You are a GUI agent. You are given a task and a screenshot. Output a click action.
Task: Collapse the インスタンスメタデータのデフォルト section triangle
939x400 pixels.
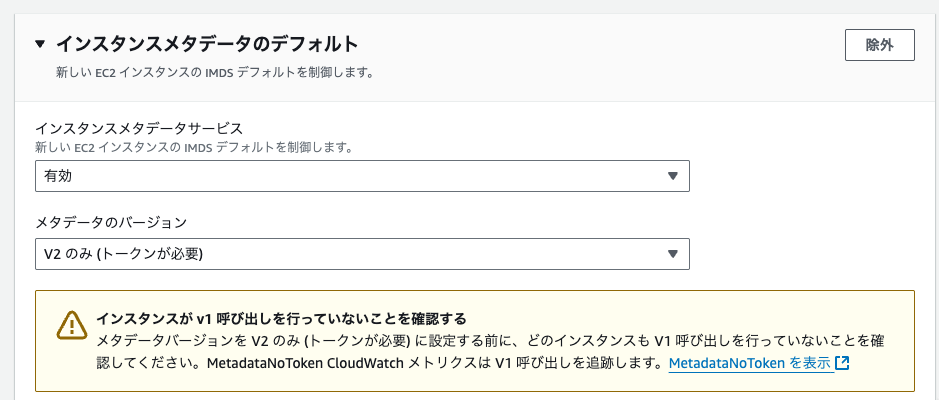[x=40, y=44]
